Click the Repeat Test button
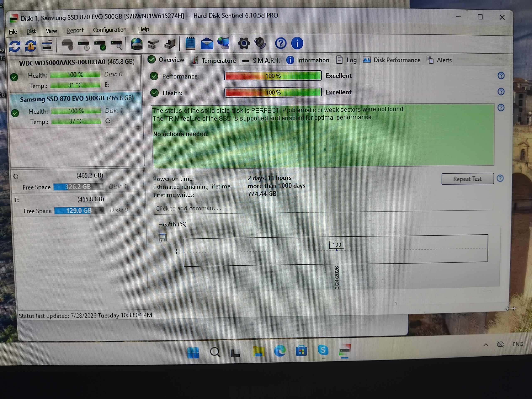The height and width of the screenshot is (399, 532). [467, 179]
